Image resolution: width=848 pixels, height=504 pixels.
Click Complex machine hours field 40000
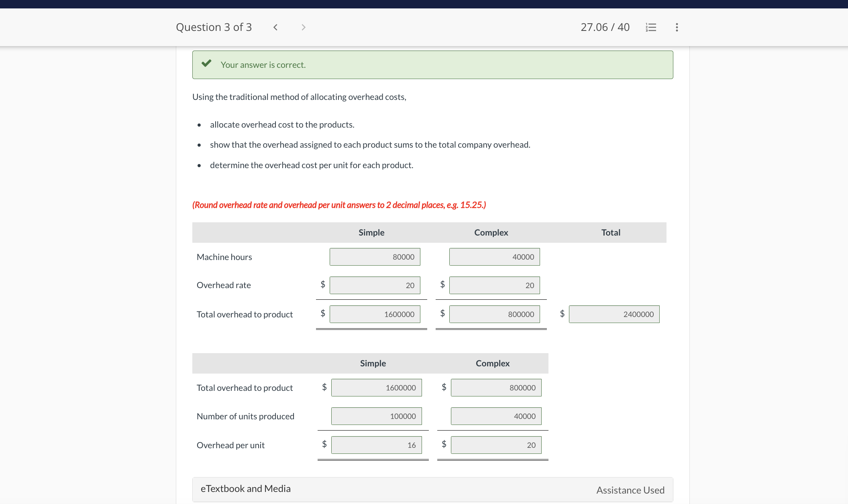(494, 257)
